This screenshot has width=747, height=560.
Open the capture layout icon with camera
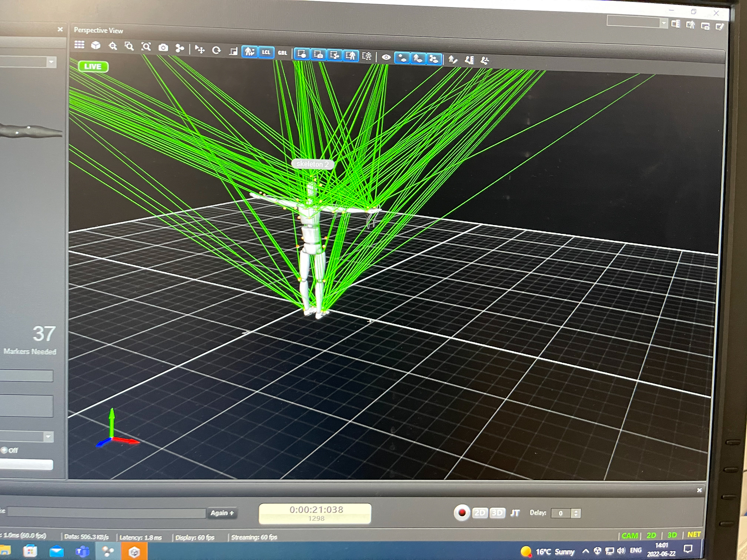click(x=705, y=26)
